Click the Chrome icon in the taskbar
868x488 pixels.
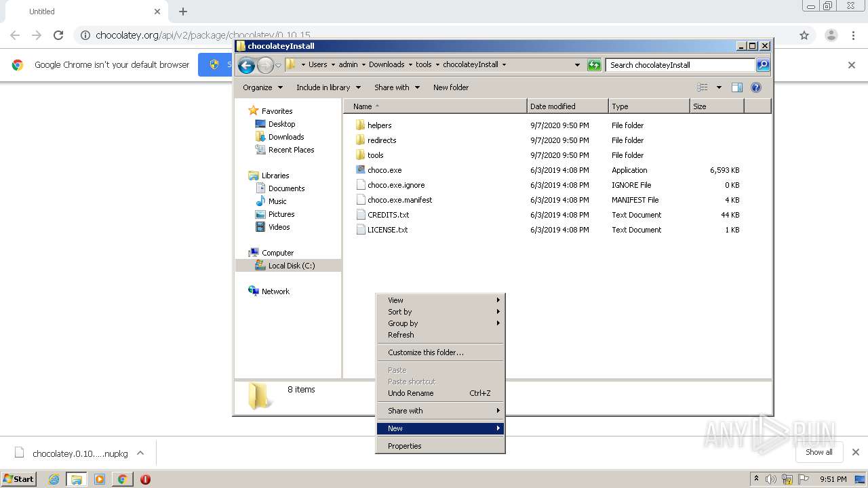(x=122, y=479)
